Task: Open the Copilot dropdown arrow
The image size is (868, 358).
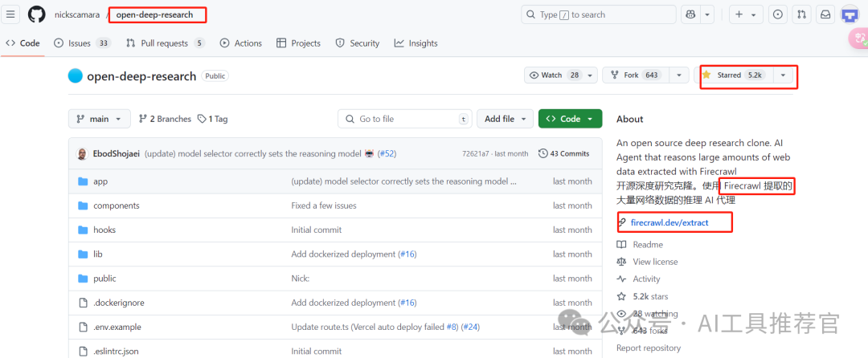Action: (707, 15)
